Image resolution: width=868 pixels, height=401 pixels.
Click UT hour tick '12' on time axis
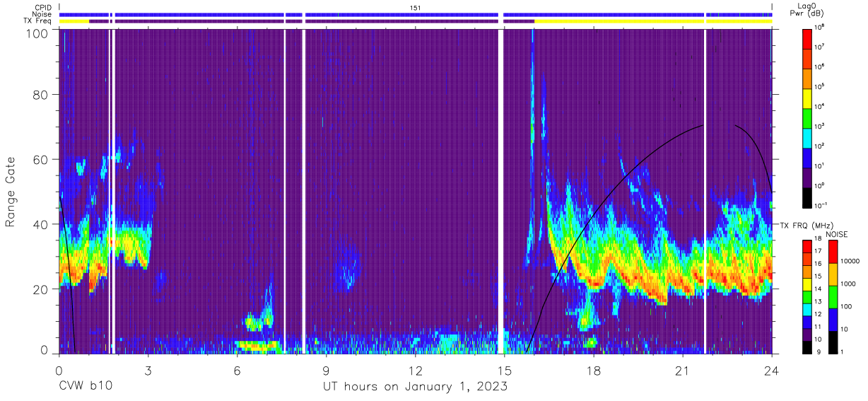tap(415, 369)
